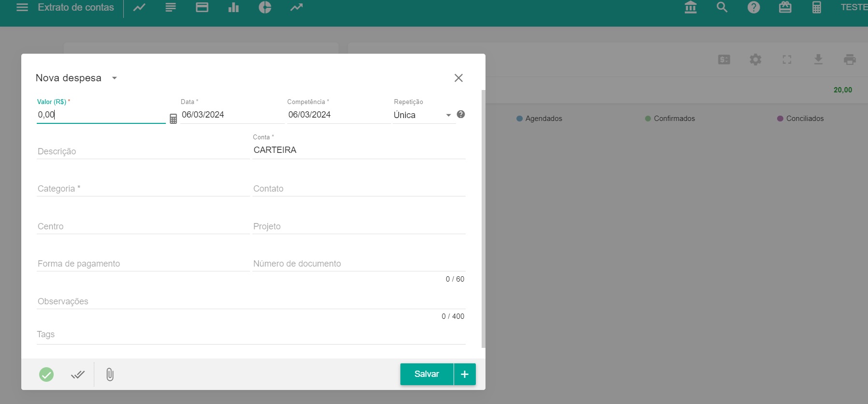
Task: Click the attachment paperclip icon
Action: tap(110, 374)
